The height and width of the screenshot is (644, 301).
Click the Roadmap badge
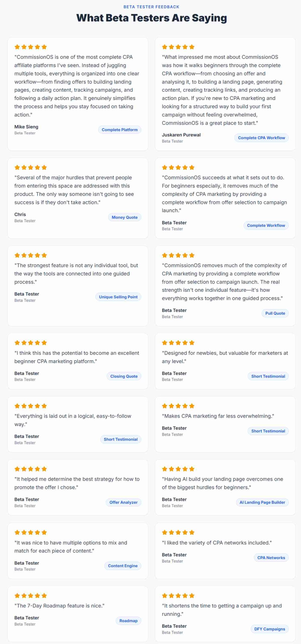coord(128,621)
